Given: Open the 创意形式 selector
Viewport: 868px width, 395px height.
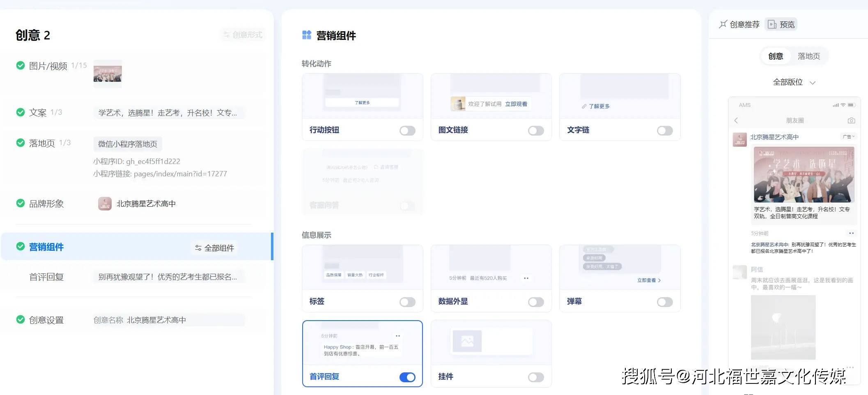Looking at the screenshot, I should point(243,35).
